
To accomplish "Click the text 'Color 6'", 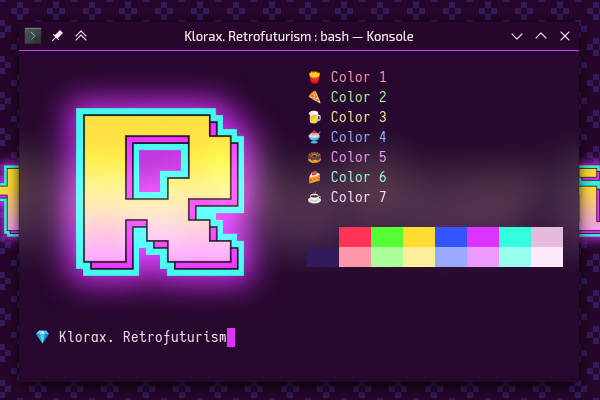I will point(359,177).
